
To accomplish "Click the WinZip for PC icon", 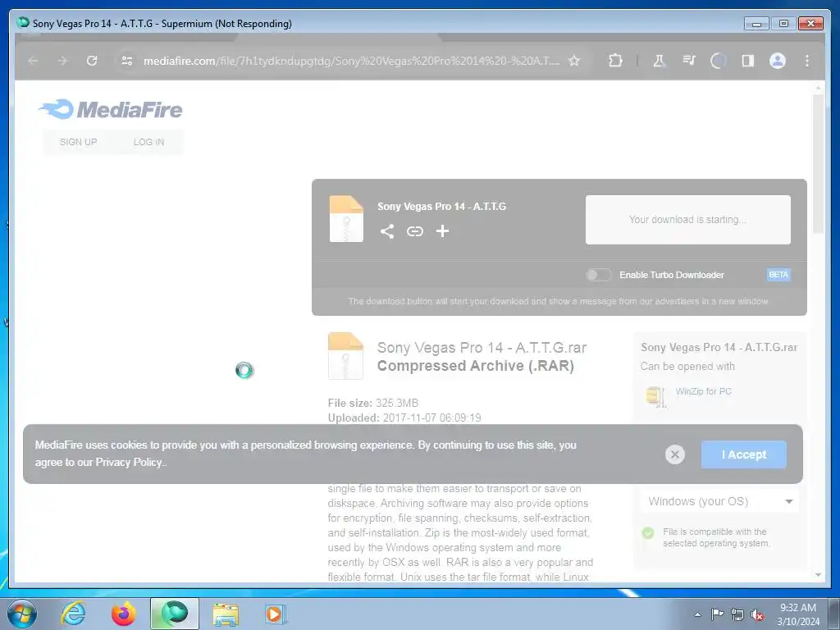I will 655,396.
